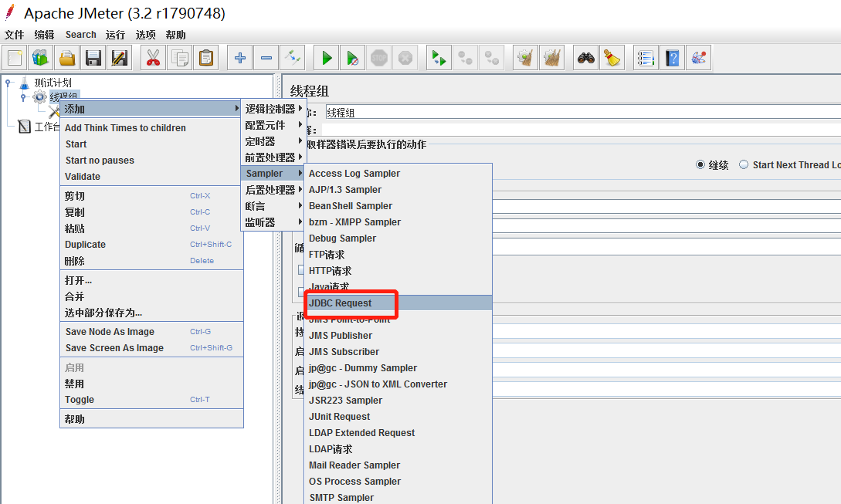
Task: Choose 禁用 in context menu
Action: click(x=151, y=384)
